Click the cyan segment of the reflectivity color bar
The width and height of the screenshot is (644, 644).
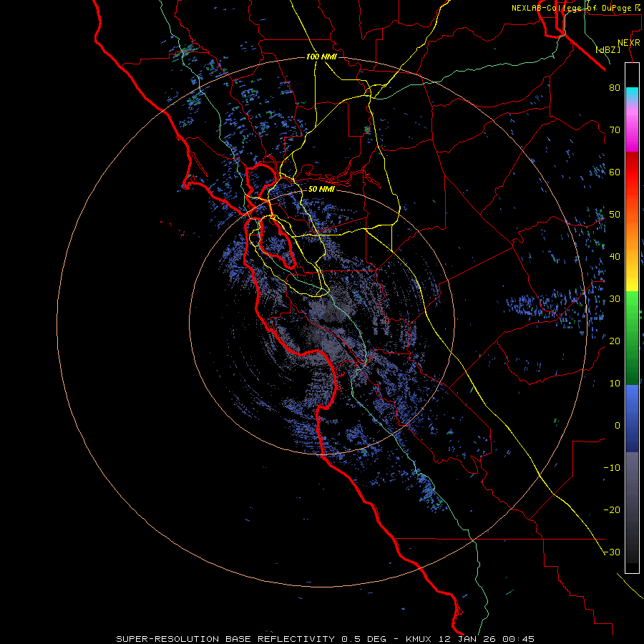tap(632, 94)
